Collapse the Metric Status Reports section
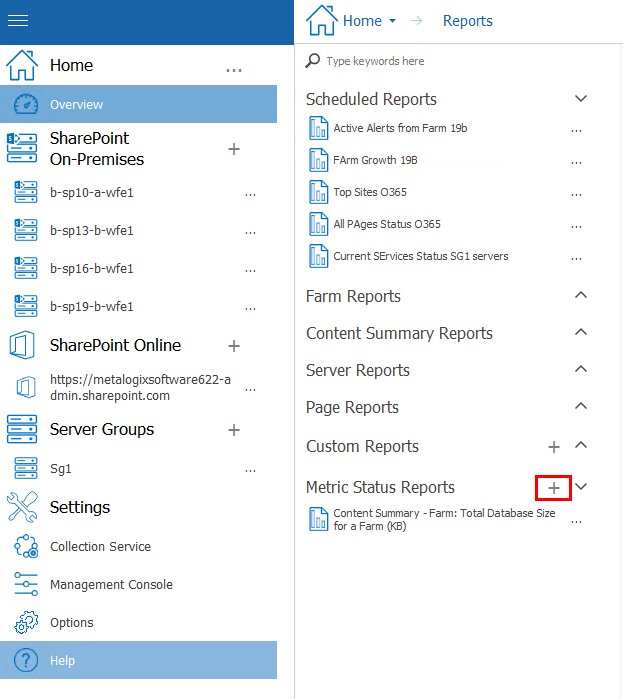Screen dimensions: 623x699 click(x=581, y=486)
